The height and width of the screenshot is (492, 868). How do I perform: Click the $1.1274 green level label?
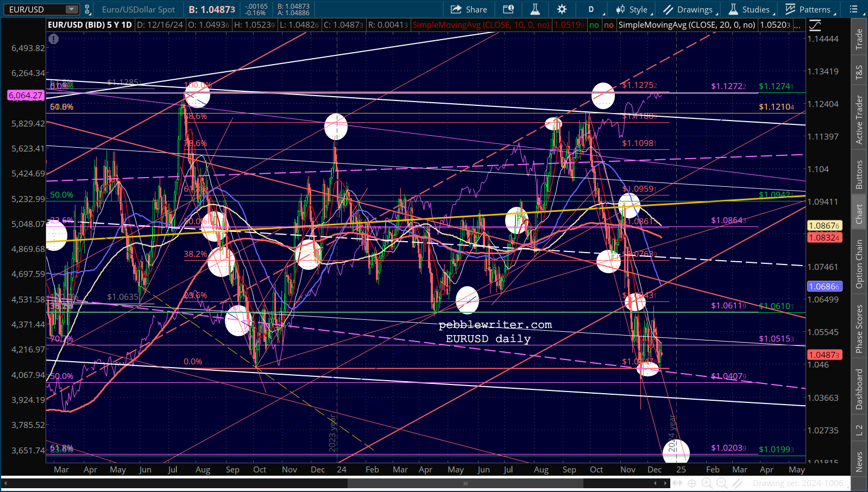pyautogui.click(x=776, y=86)
